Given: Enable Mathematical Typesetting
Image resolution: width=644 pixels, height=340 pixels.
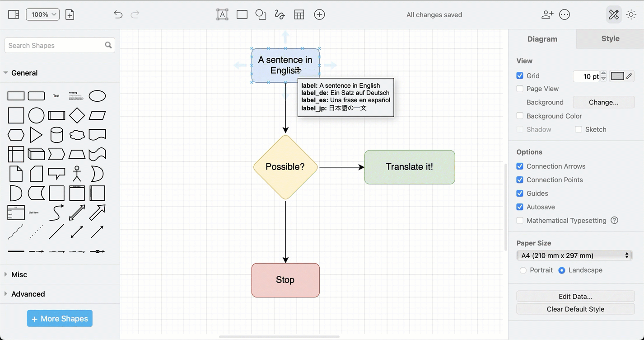Looking at the screenshot, I should tap(520, 221).
